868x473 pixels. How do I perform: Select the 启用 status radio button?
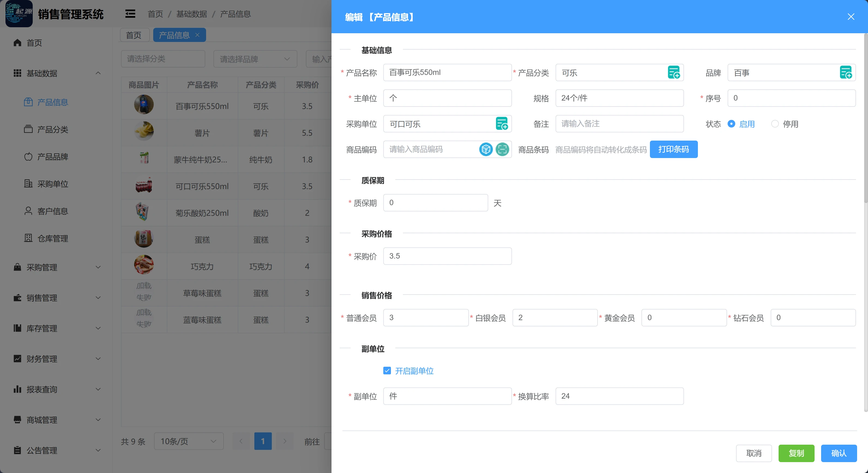731,124
